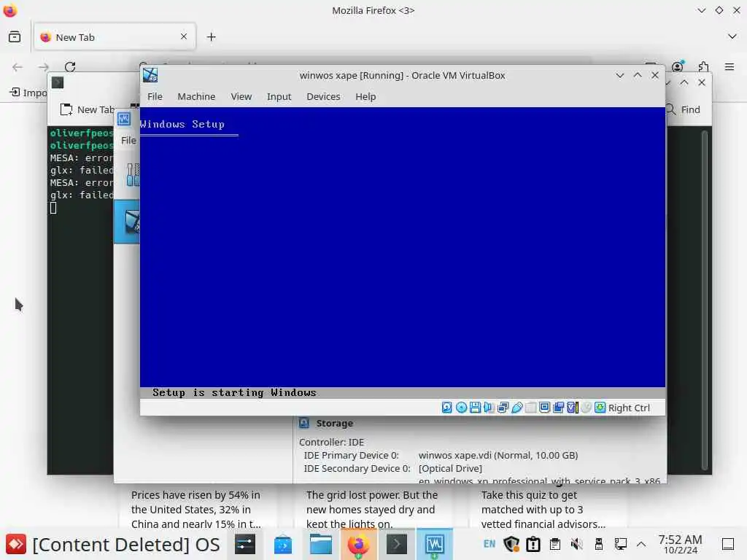
Task: Open the View menu of VirtualBox VM
Action: coord(241,97)
